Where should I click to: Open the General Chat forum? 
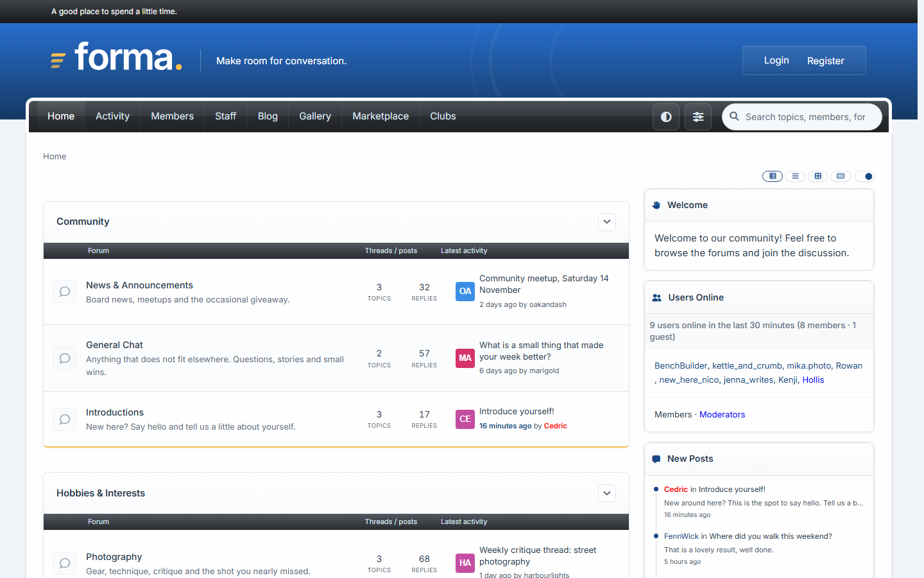pos(114,345)
